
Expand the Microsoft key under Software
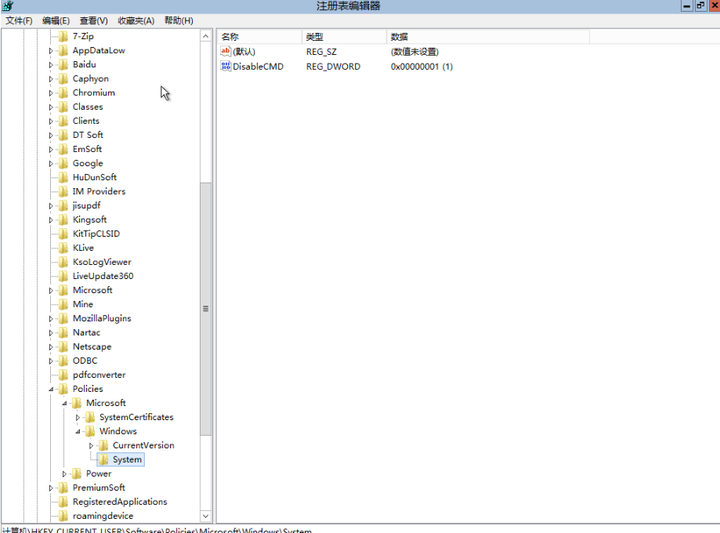[x=51, y=291]
